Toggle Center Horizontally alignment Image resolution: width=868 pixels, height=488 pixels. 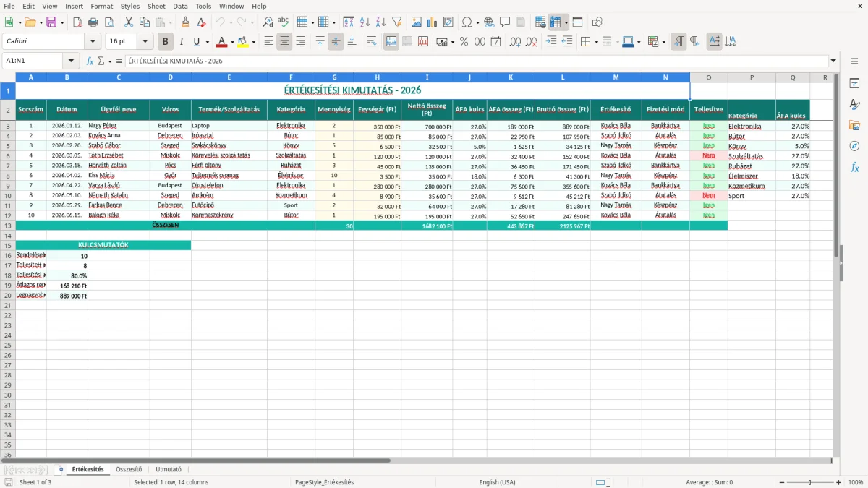(x=284, y=42)
